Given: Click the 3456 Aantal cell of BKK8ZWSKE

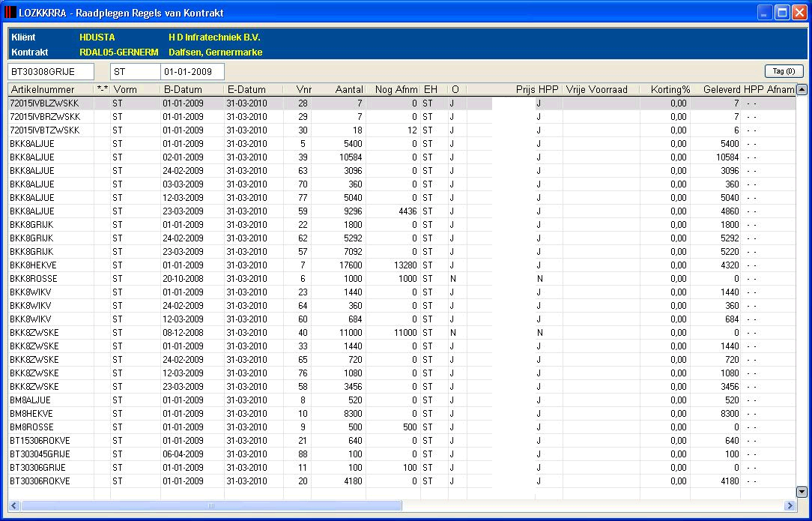Looking at the screenshot, I should coord(339,386).
